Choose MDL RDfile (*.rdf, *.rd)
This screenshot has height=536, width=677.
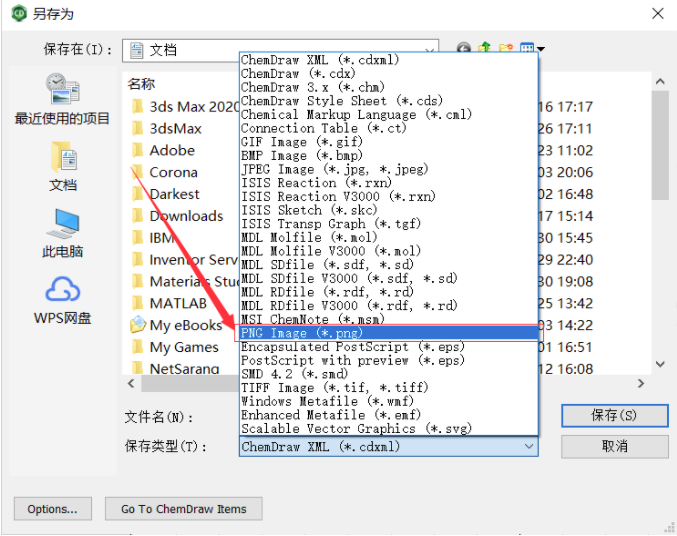389,292
